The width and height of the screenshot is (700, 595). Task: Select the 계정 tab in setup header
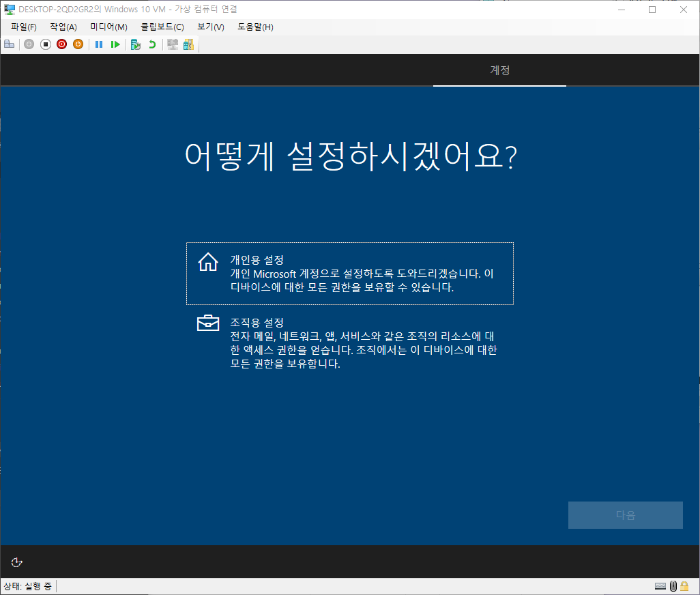point(499,70)
